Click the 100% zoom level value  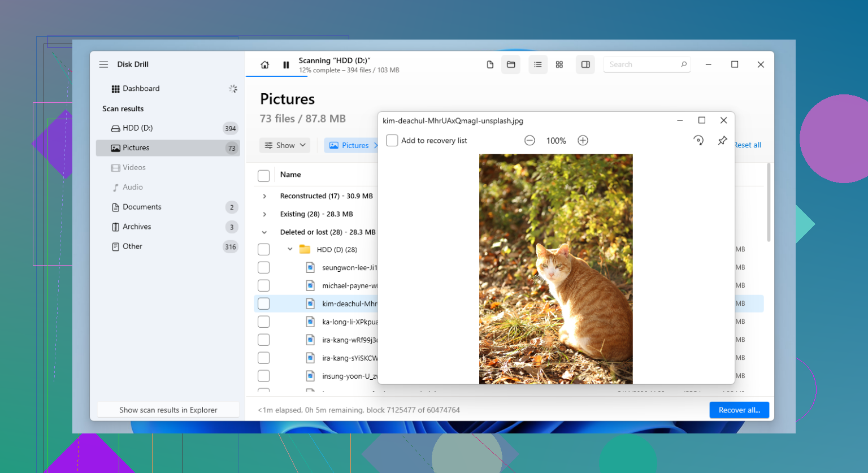[556, 141]
